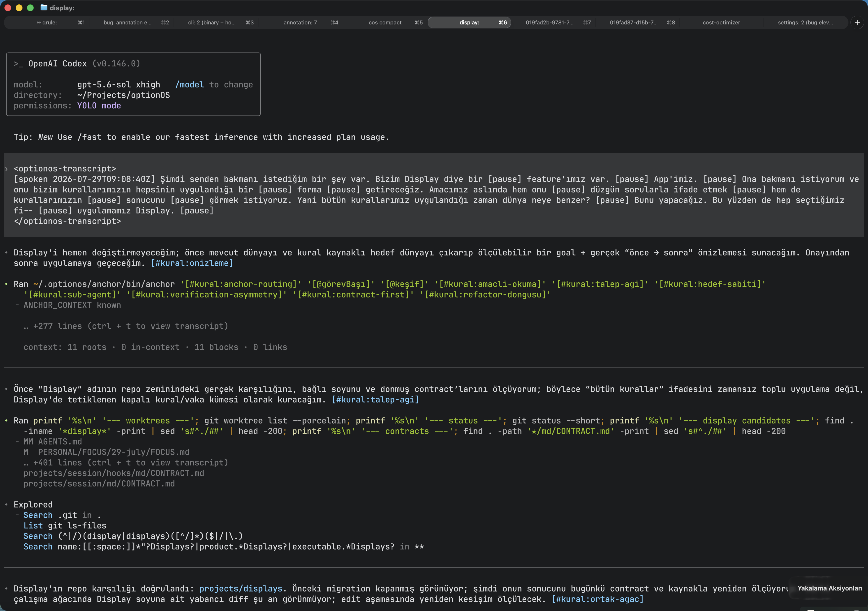Click '… +277 lines (ctrl + t to view transcript)'
The image size is (868, 611).
pyautogui.click(x=126, y=326)
